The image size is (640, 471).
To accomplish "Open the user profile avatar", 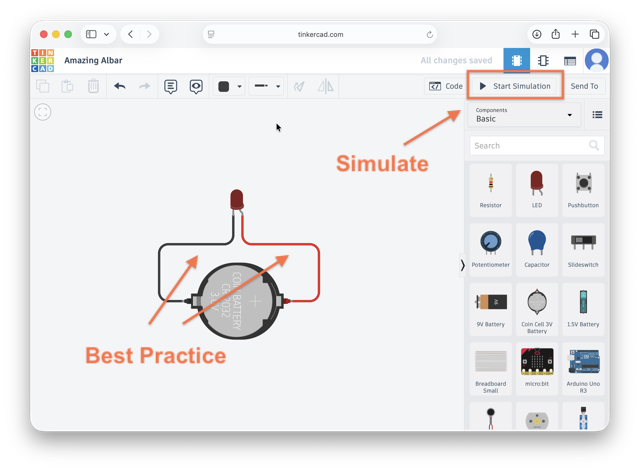I will (x=596, y=60).
